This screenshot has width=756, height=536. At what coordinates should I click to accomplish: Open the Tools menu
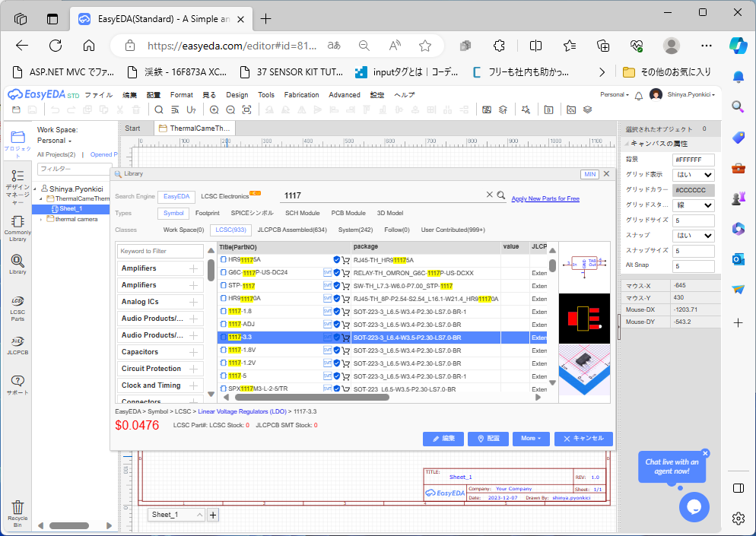click(266, 95)
